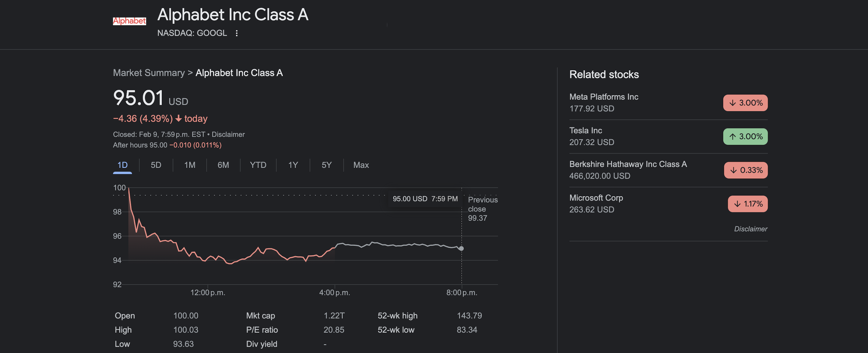
Task: Click the Low value 93.63
Action: pyautogui.click(x=183, y=344)
